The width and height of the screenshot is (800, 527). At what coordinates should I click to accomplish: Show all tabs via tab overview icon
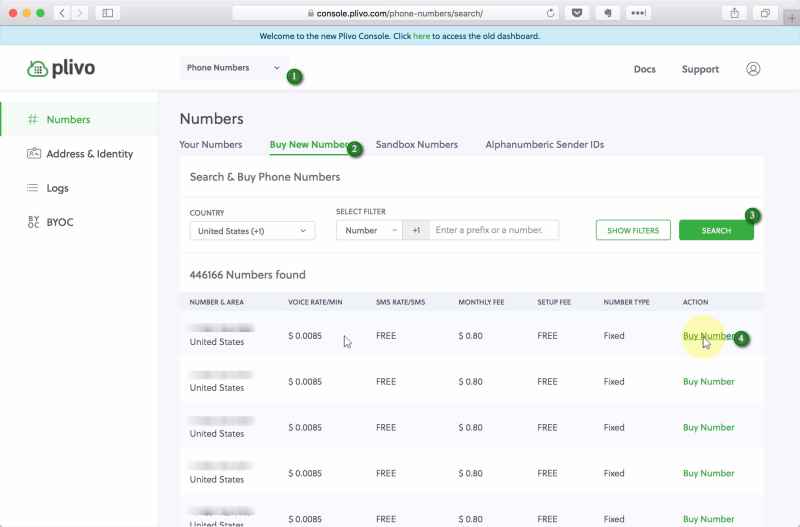click(765, 13)
